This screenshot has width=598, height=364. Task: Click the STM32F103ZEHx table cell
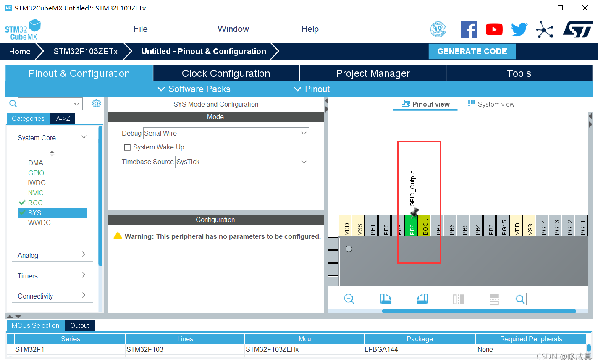pos(304,349)
